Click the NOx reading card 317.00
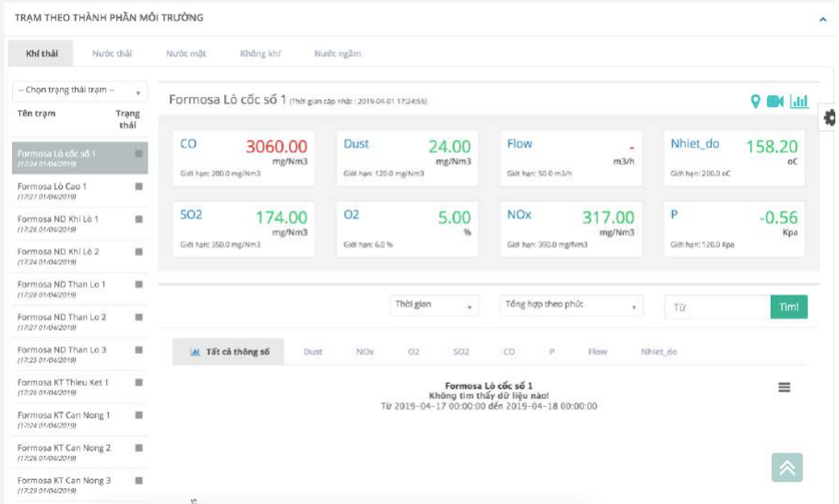 click(x=571, y=229)
